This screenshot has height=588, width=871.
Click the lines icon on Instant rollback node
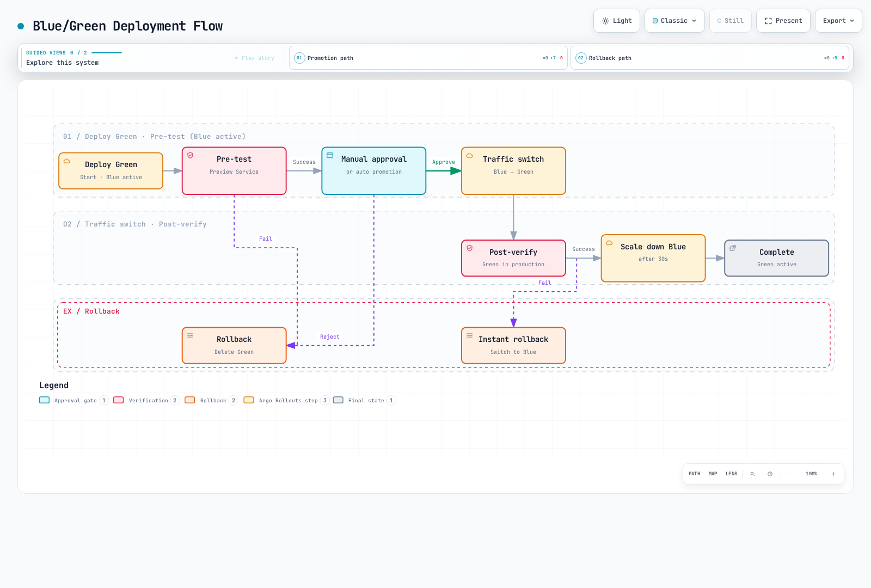point(470,335)
